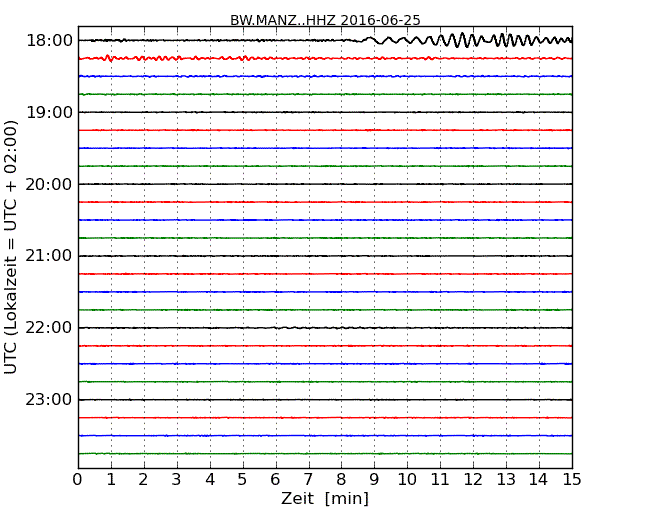Click the plot title BW.MANZ..HHZ 2016-06-25
Screen dimensions: 650x520
tap(325, 20)
